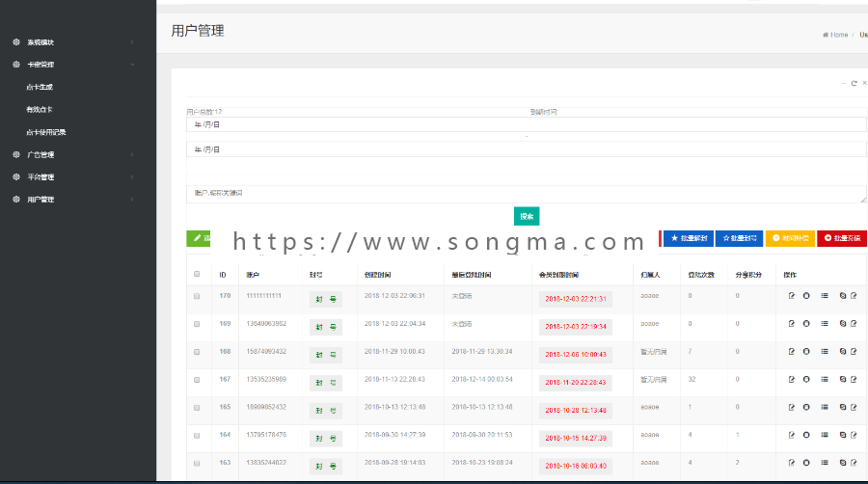This screenshot has height=484, width=868.
Task: Check the checkbox for row ID 167
Action: tap(197, 380)
